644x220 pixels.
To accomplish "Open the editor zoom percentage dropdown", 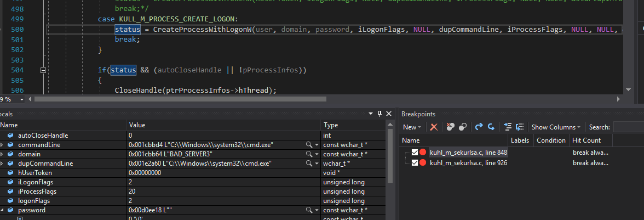I will 22,99.
